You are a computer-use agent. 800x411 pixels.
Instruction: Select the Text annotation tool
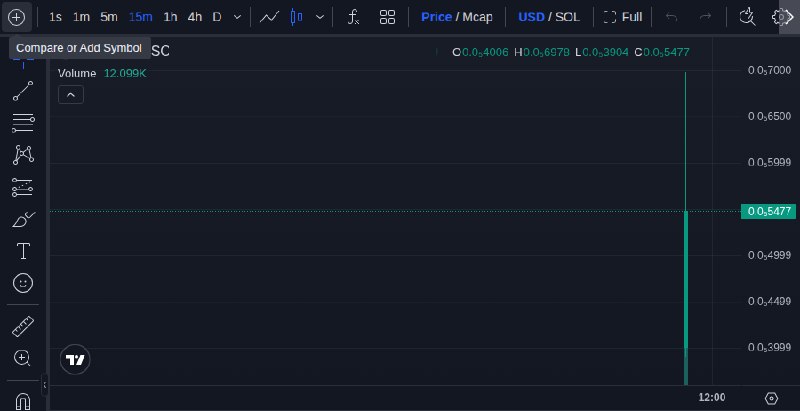coord(23,251)
